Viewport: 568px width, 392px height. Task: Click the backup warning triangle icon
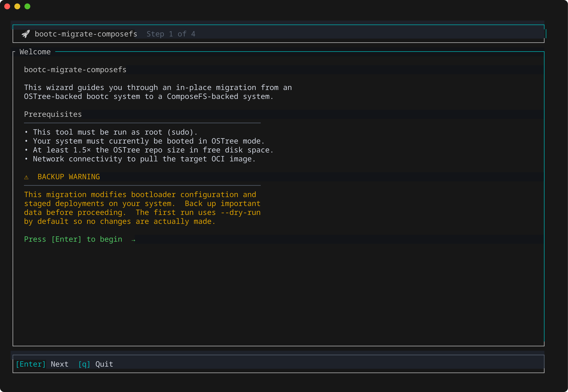point(26,177)
